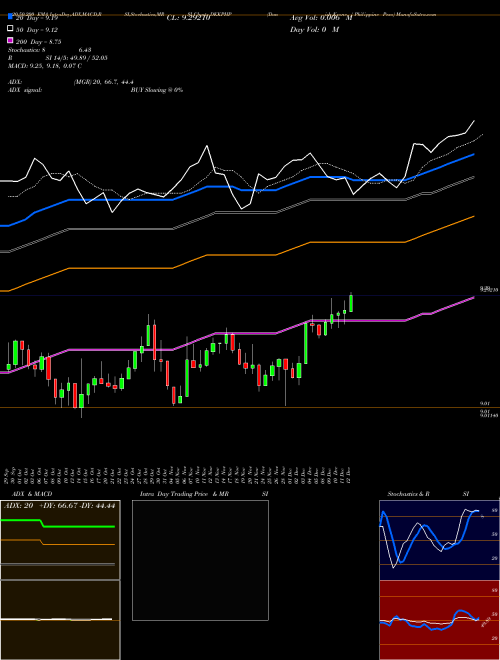Click the Day Vol: 0 M text
The height and width of the screenshot is (660, 500).
314,30
